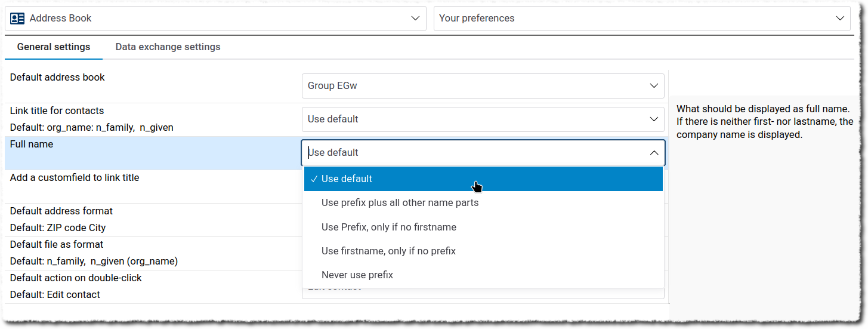Viewport: 868px width, 329px height.
Task: Expand the Link title for contacts chevron
Action: point(654,119)
